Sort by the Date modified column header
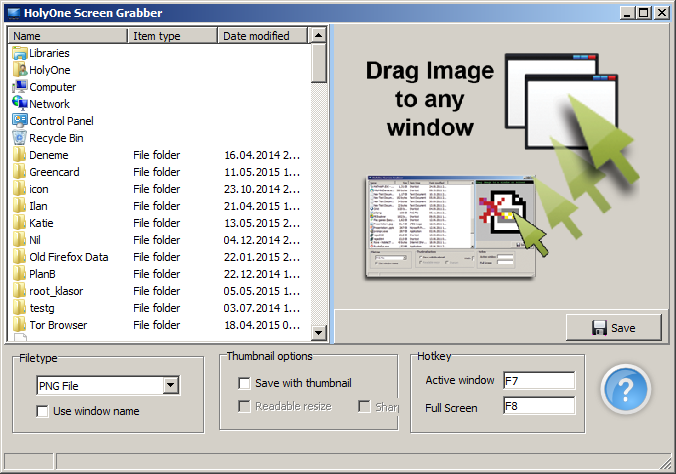The height and width of the screenshot is (474, 676). click(x=263, y=36)
